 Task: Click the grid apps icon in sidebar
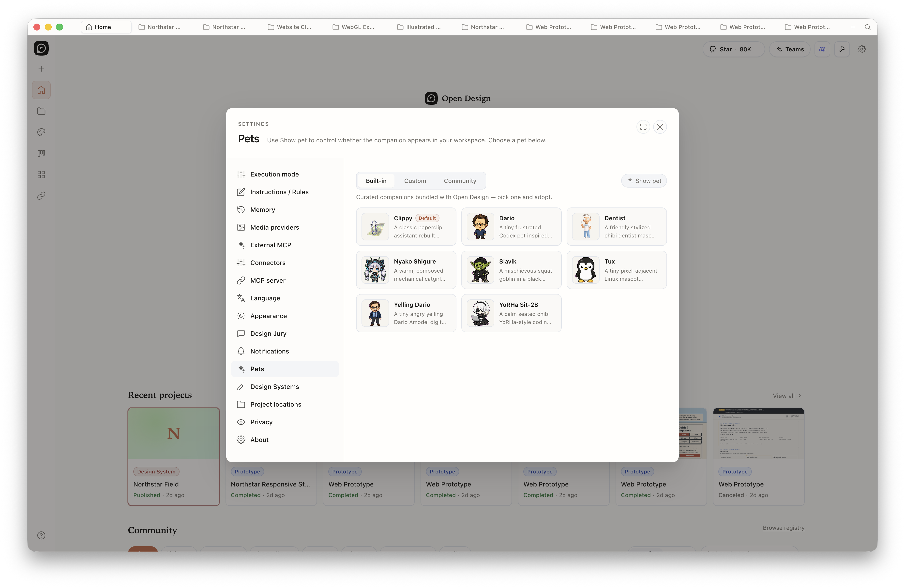click(42, 175)
